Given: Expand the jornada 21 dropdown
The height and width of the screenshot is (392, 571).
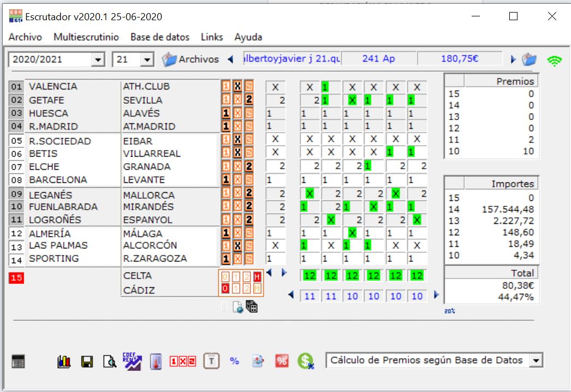Looking at the screenshot, I should click(x=147, y=60).
